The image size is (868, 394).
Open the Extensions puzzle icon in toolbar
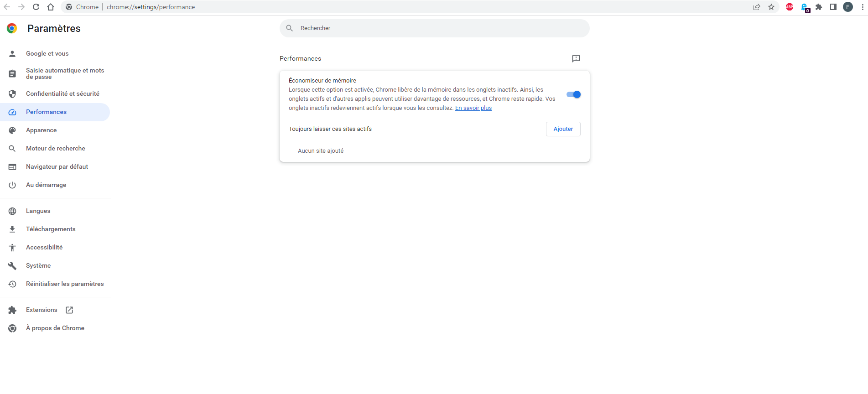pos(819,7)
